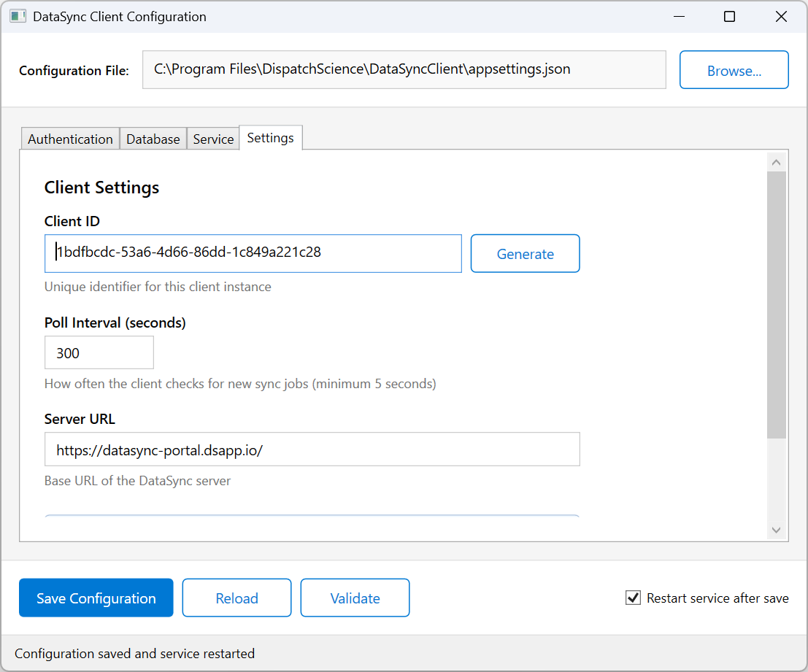Switch to the Authentication tab

tap(69, 138)
